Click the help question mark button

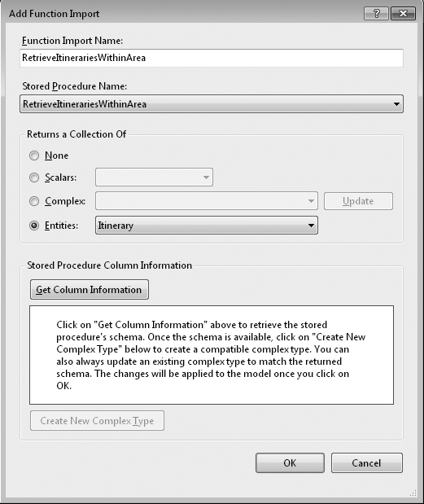pyautogui.click(x=376, y=14)
